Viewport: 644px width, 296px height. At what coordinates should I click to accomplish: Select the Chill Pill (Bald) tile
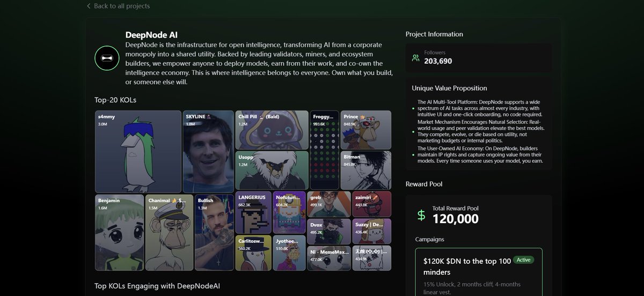coord(272,130)
